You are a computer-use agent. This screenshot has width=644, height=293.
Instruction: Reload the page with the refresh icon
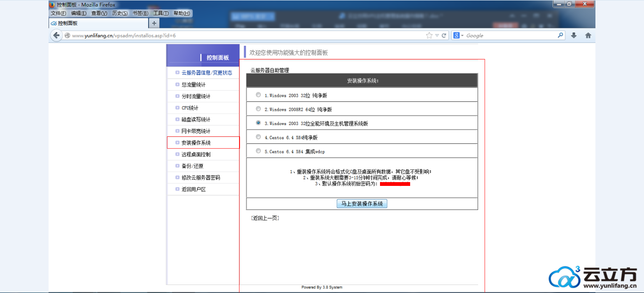444,35
